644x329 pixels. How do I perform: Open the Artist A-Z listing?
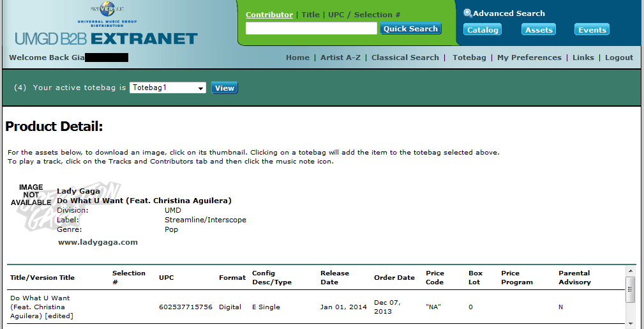point(340,57)
